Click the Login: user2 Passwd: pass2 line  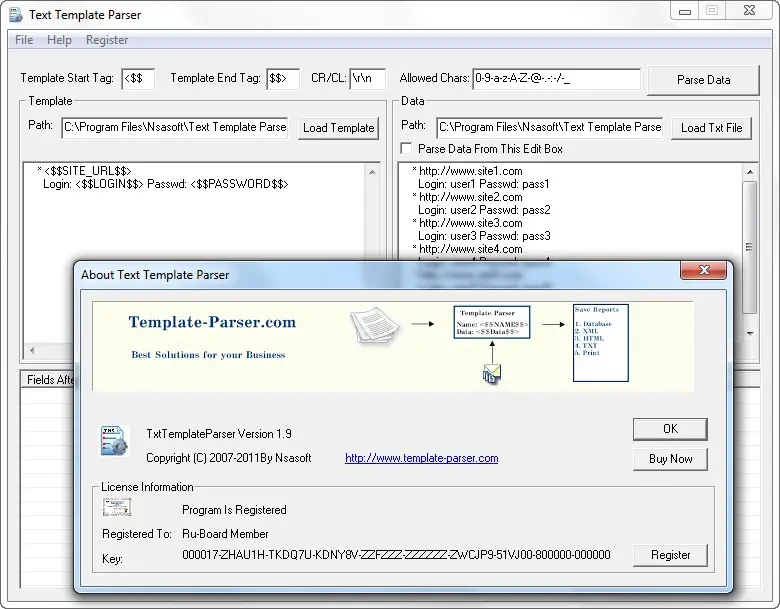point(484,210)
